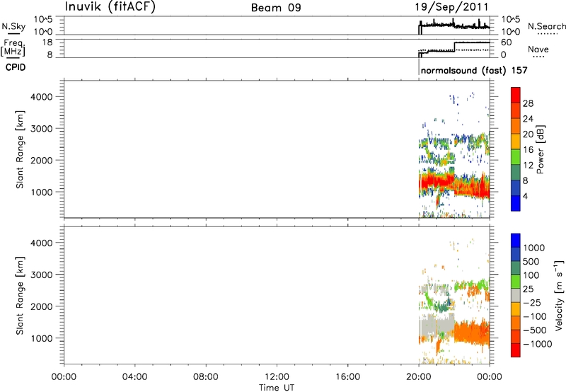Click the date '19/Sep/2011'
Image resolution: width=566 pixels, height=392 pixels.
(x=451, y=7)
